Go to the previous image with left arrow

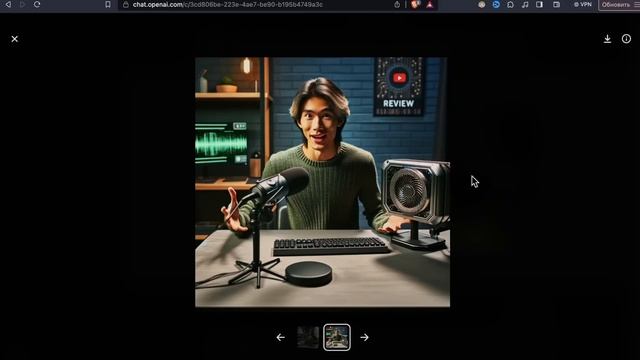coord(280,337)
